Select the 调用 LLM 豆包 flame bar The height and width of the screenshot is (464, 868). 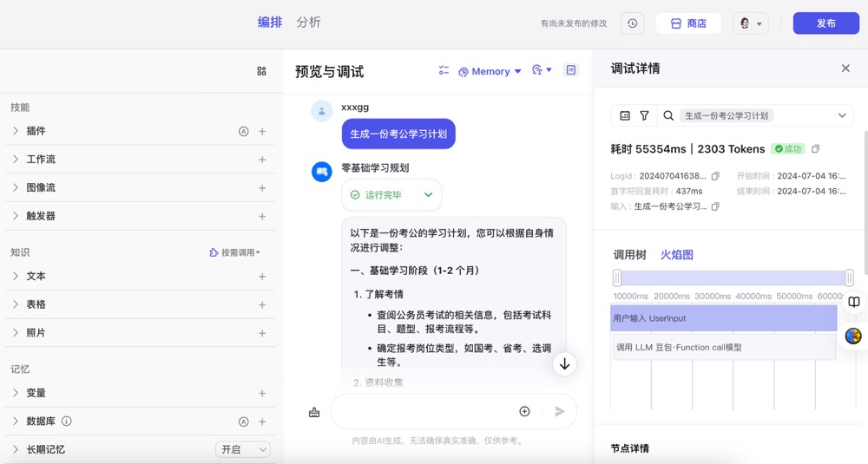click(x=724, y=347)
